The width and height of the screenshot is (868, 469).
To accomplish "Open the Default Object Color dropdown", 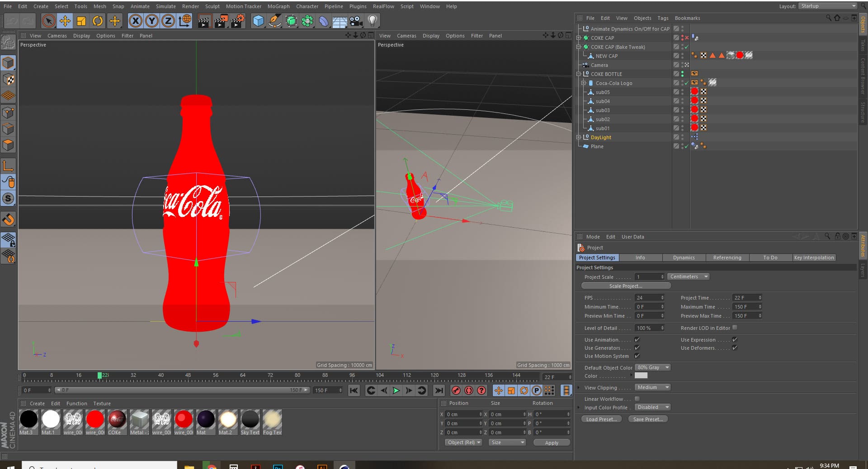I will click(x=653, y=367).
